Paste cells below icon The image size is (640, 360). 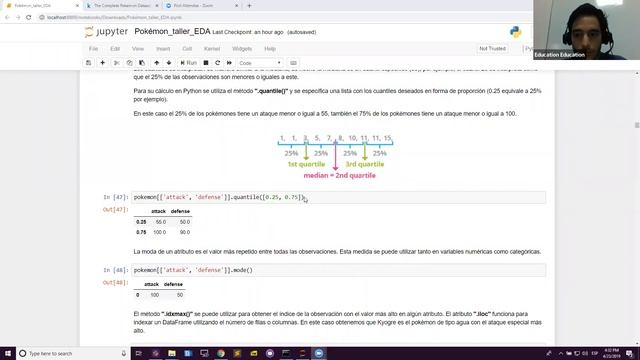click(x=142, y=63)
